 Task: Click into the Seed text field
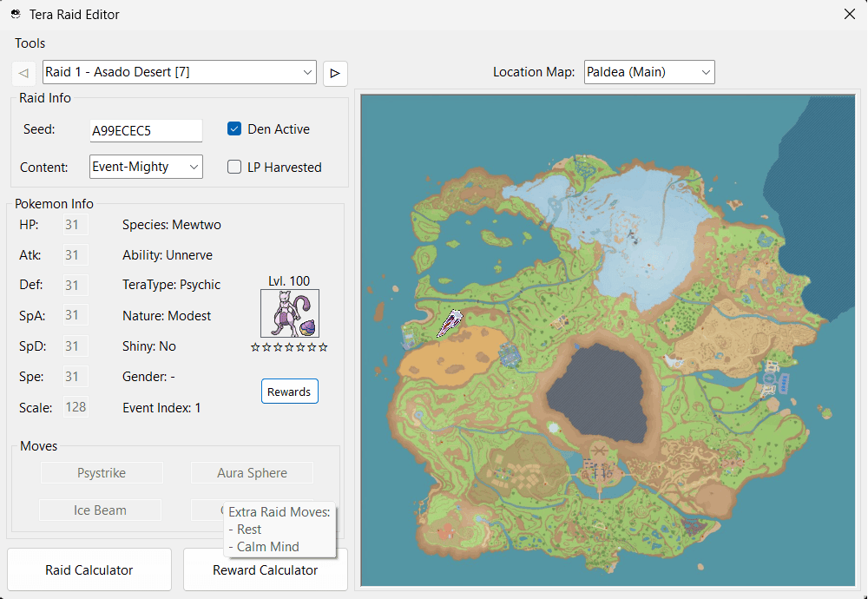tap(146, 130)
